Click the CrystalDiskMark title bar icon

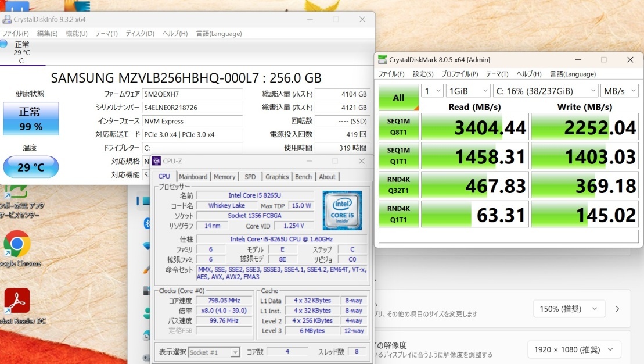click(382, 60)
